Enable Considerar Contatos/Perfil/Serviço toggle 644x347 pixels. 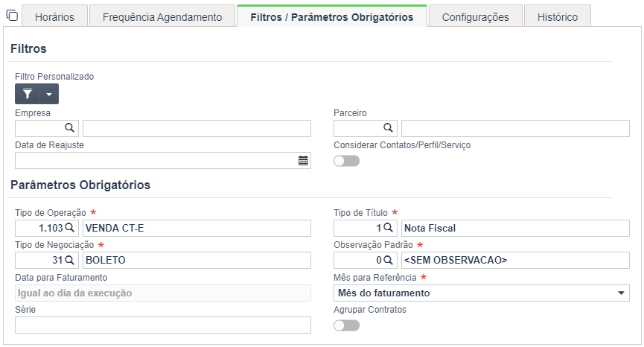tap(347, 161)
